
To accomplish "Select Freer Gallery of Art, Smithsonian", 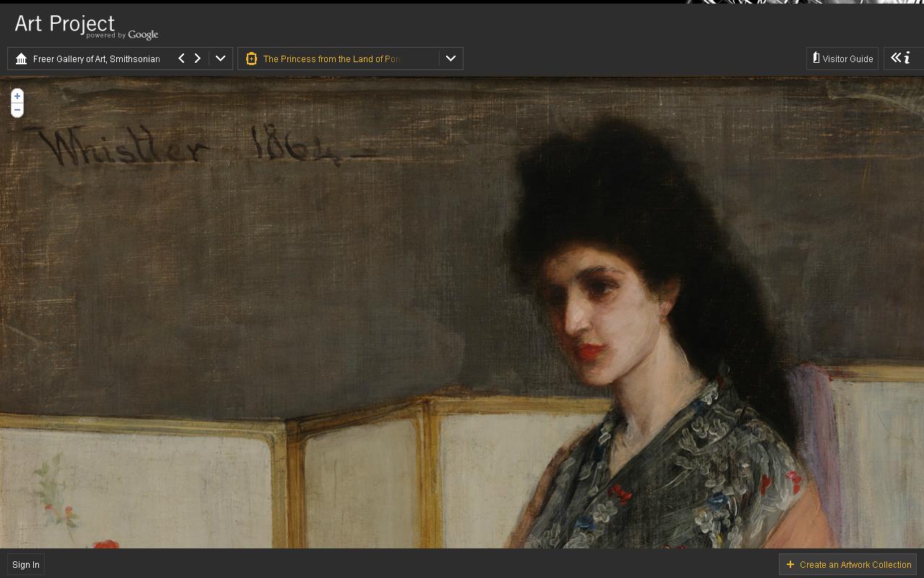I will [x=97, y=59].
